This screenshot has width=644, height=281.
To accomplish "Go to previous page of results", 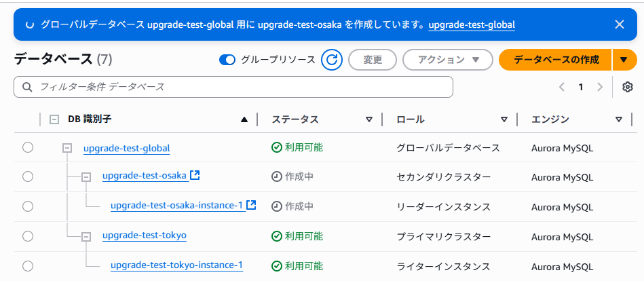I will pos(562,87).
